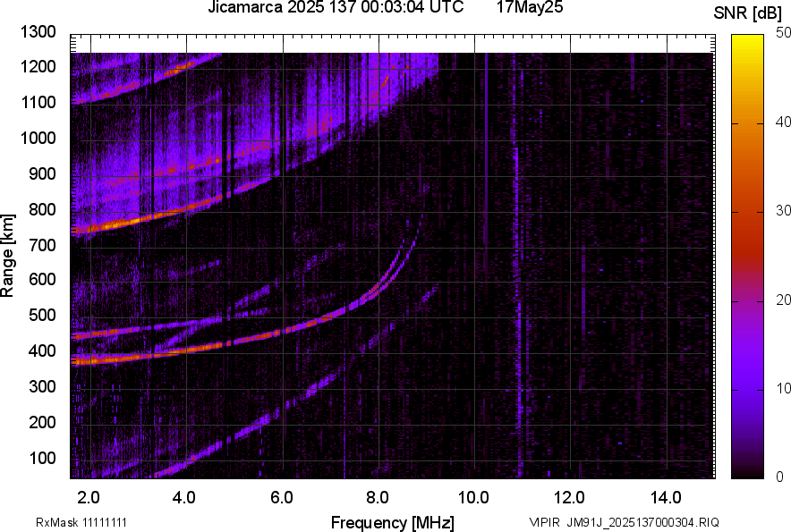791x532 pixels.
Task: Click the yellow top of the SNR colorbar
Action: click(748, 40)
